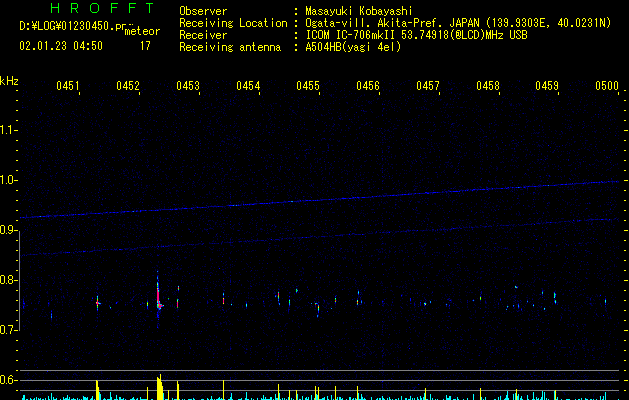Click the Receiving antenna label
This screenshot has width=629, height=400.
(230, 47)
